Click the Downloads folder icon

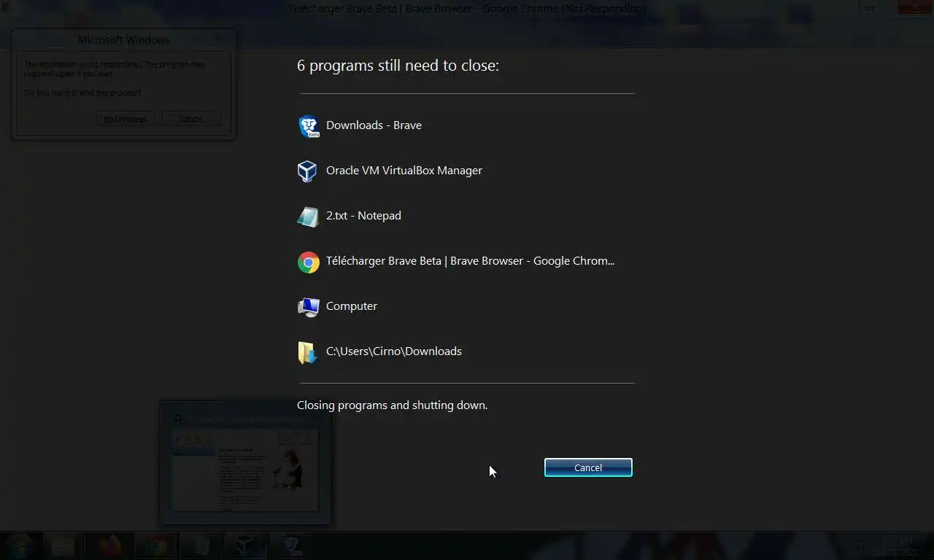tap(307, 352)
